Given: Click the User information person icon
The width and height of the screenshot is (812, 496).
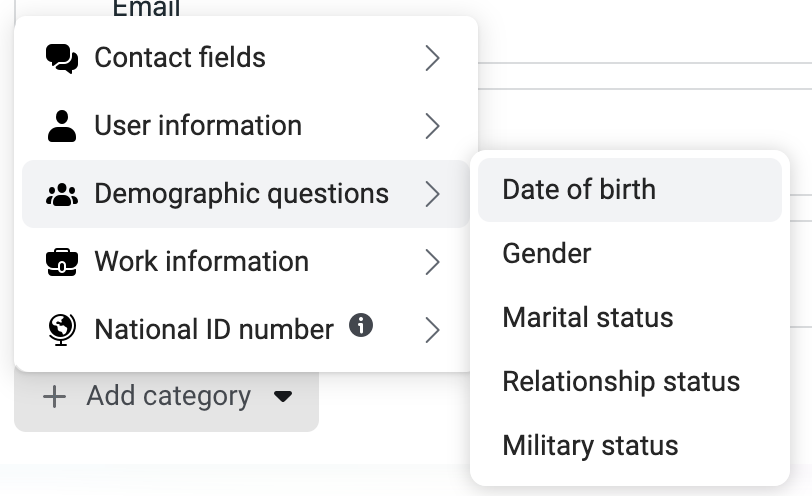Looking at the screenshot, I should click(62, 126).
